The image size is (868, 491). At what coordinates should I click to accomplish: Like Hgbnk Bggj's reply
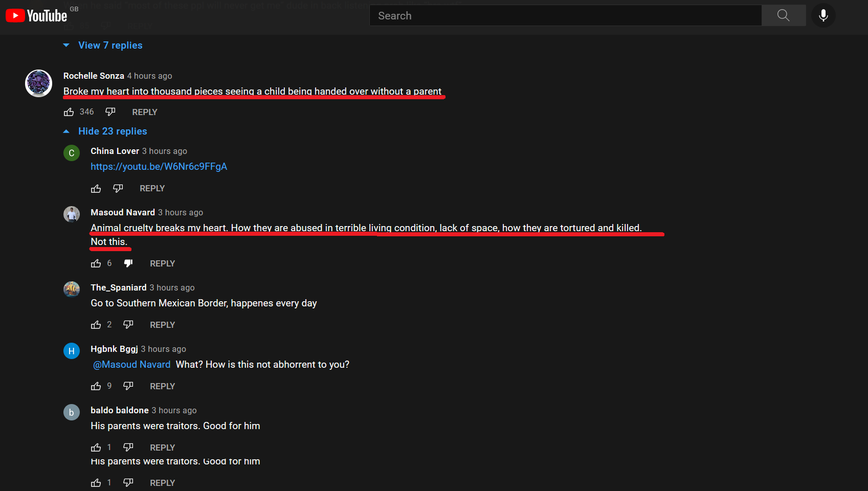(96, 386)
